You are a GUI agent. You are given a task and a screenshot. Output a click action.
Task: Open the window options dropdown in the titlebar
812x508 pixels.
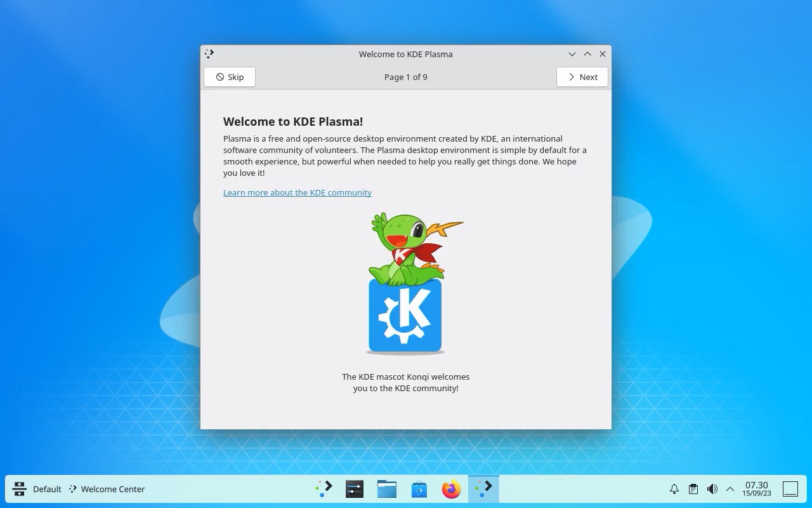pyautogui.click(x=572, y=54)
